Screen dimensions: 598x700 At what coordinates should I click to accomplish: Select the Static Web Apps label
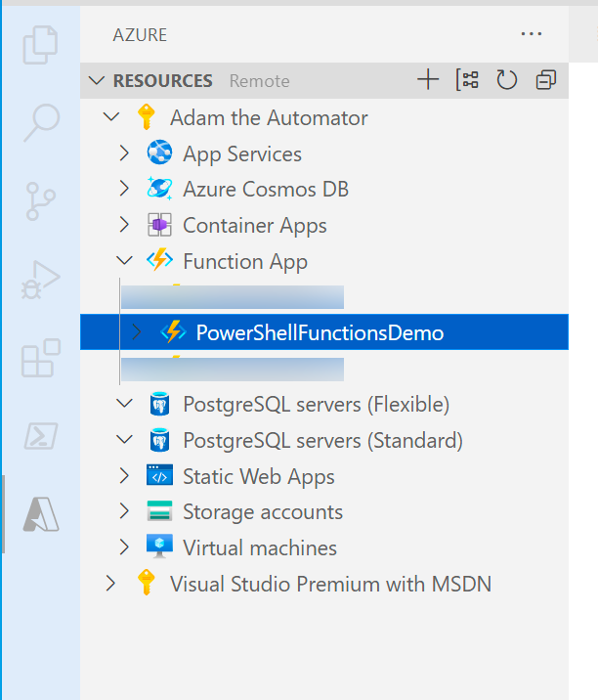coord(259,476)
